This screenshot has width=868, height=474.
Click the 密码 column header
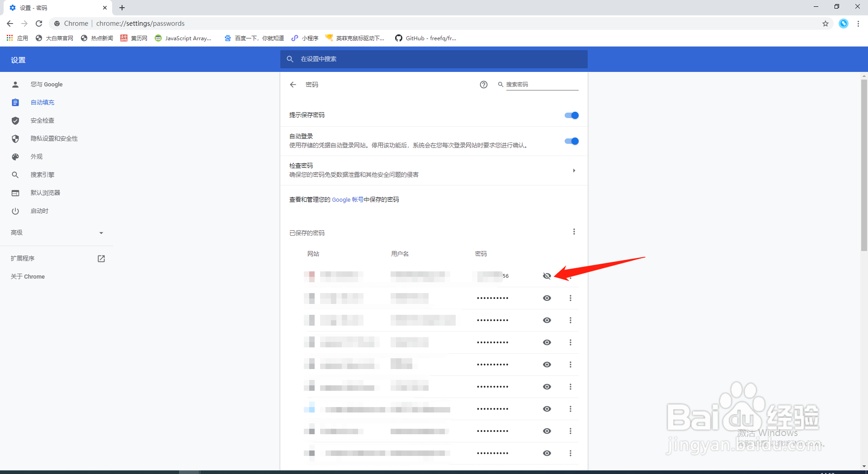tap(481, 254)
